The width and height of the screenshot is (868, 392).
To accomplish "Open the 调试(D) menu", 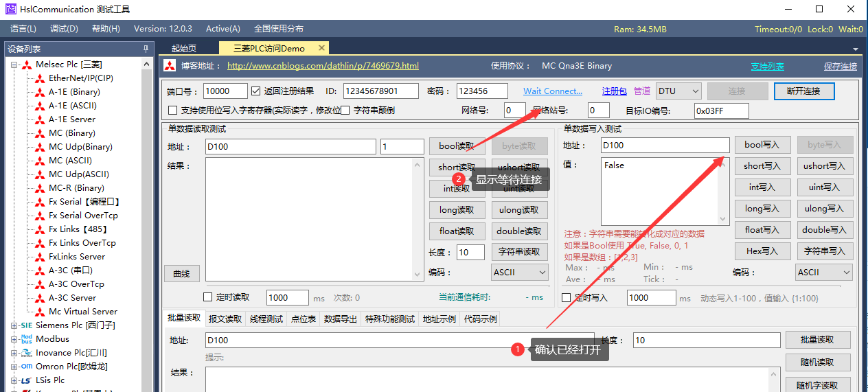I will click(x=65, y=29).
